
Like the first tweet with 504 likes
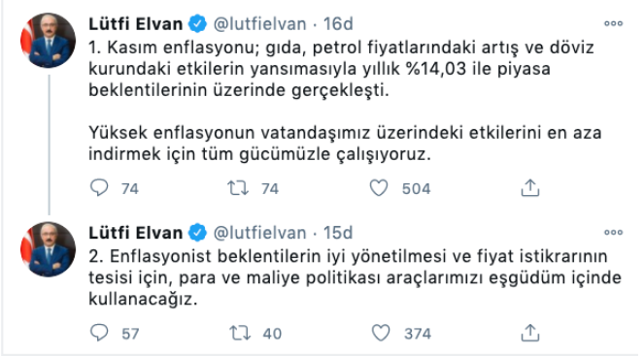tap(379, 188)
